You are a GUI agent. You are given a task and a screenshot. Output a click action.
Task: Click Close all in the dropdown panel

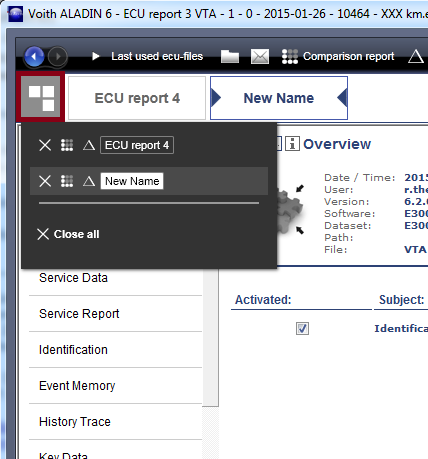(68, 234)
